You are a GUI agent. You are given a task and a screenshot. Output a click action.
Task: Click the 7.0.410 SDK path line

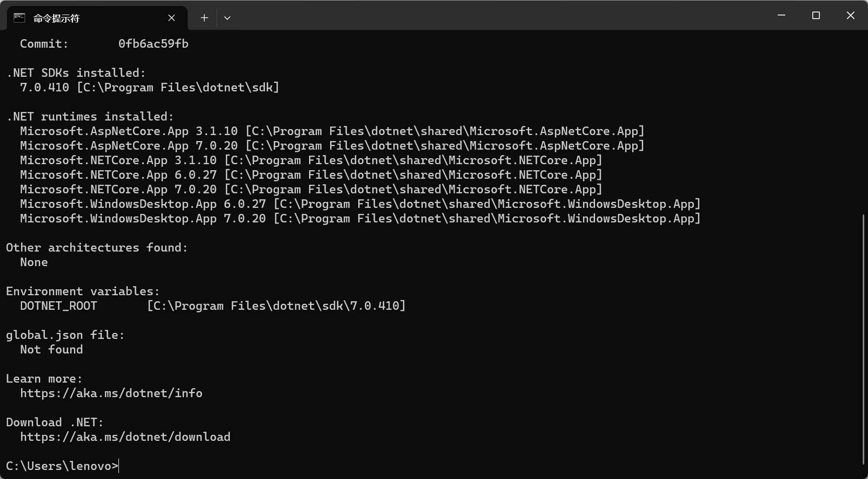click(150, 87)
